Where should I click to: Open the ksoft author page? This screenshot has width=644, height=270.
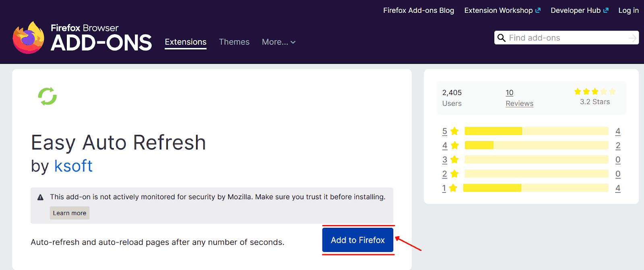tap(73, 166)
